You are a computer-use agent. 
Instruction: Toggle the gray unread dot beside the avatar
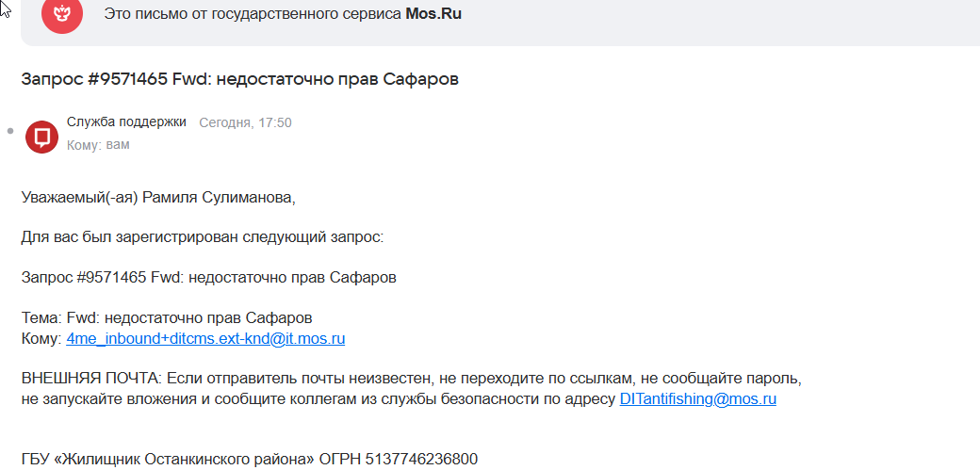(x=9, y=131)
